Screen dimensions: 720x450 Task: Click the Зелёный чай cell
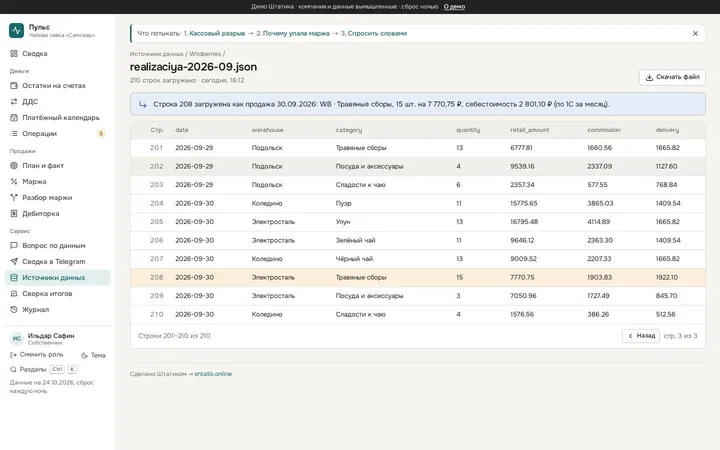(x=355, y=241)
